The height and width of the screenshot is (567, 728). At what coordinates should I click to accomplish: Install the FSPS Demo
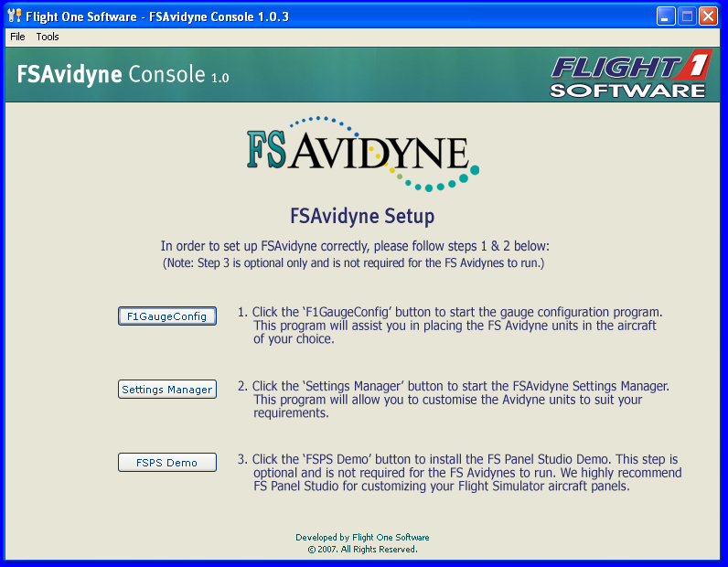167,463
